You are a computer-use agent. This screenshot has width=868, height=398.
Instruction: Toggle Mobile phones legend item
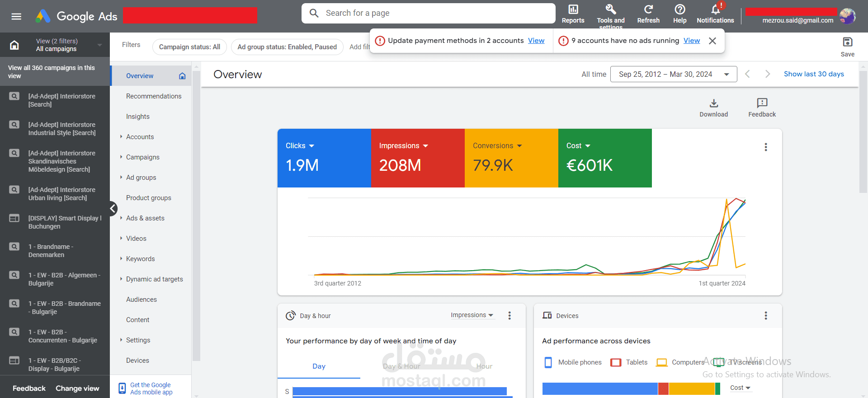pyautogui.click(x=573, y=362)
